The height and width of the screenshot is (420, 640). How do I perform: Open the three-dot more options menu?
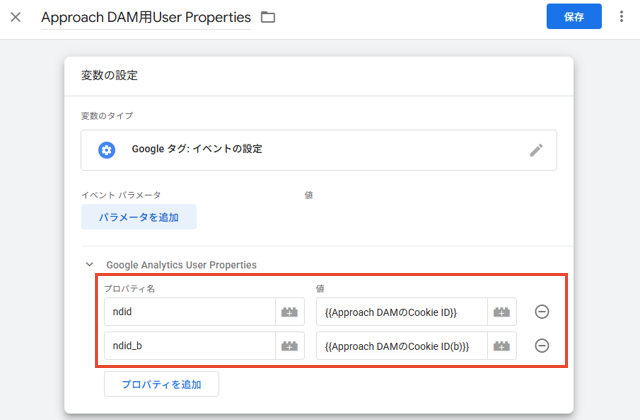621,16
